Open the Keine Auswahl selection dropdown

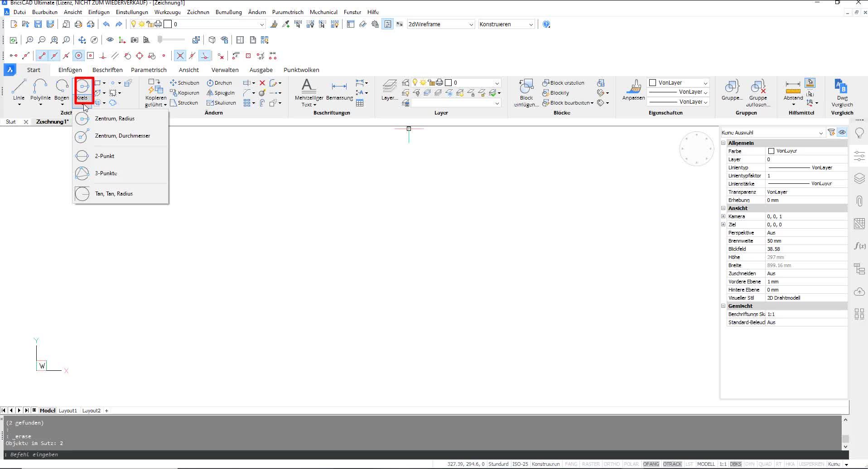point(772,133)
